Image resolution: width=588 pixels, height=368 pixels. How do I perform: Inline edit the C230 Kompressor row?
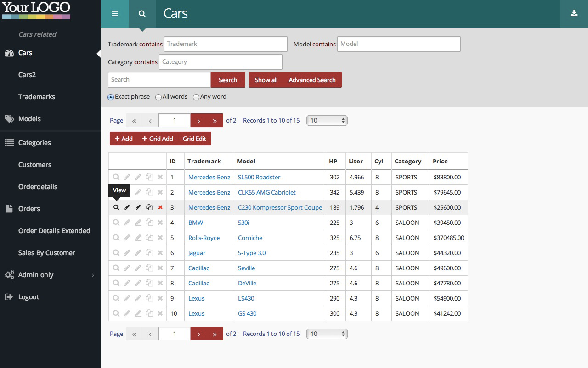click(x=138, y=207)
